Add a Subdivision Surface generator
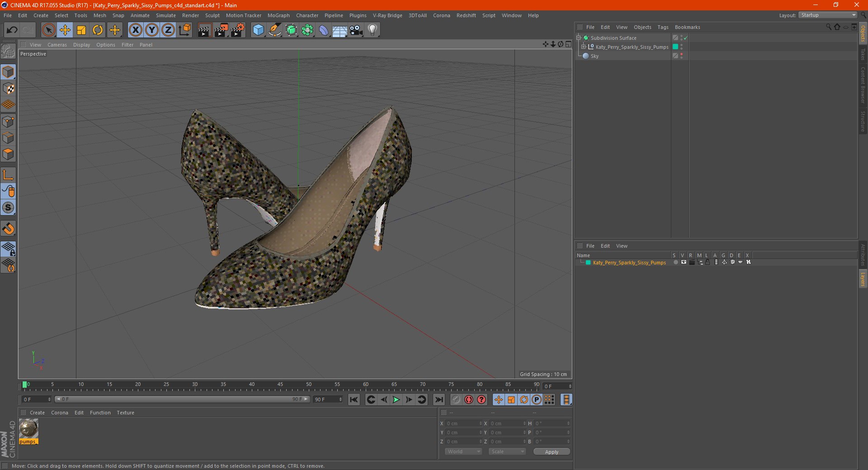The image size is (868, 470). tap(291, 30)
